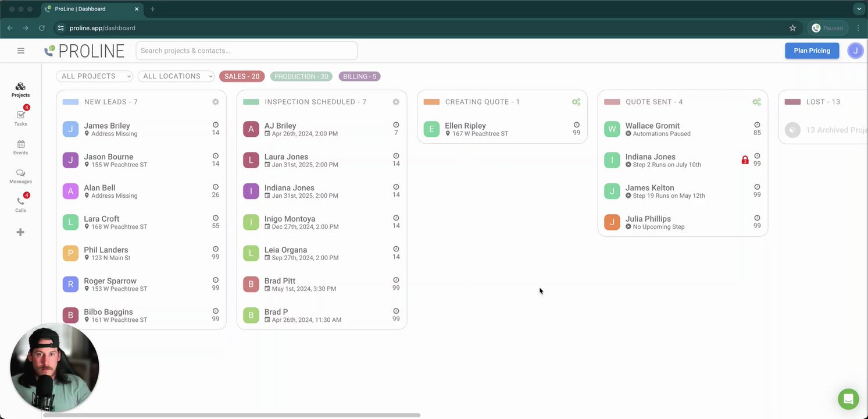Click Julia Phillips' orange avatar tile

[x=612, y=222]
